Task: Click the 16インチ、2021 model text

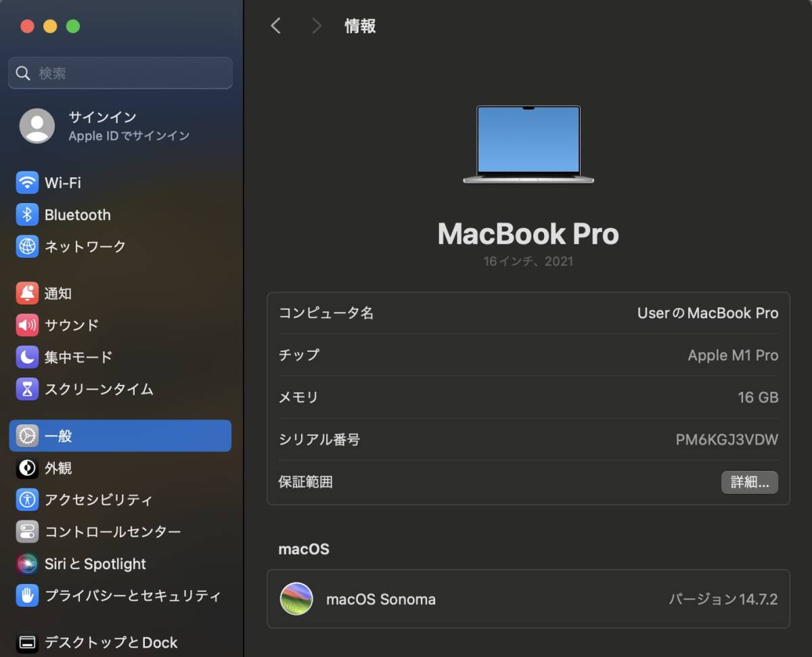Action: tap(528, 261)
